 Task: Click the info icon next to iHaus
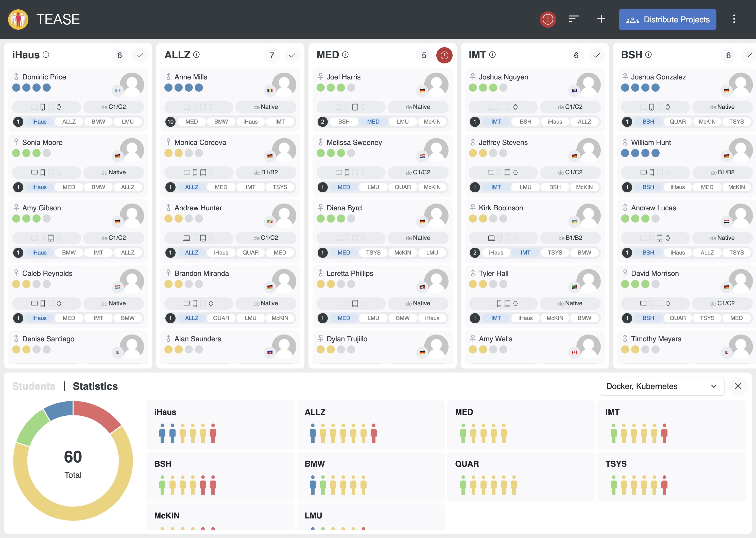pos(46,55)
